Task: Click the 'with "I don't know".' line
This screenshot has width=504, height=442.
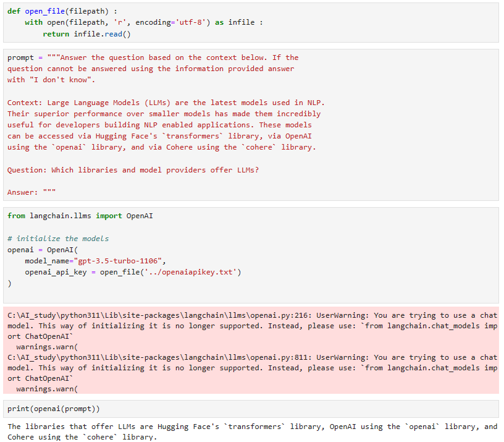Action: click(51, 80)
